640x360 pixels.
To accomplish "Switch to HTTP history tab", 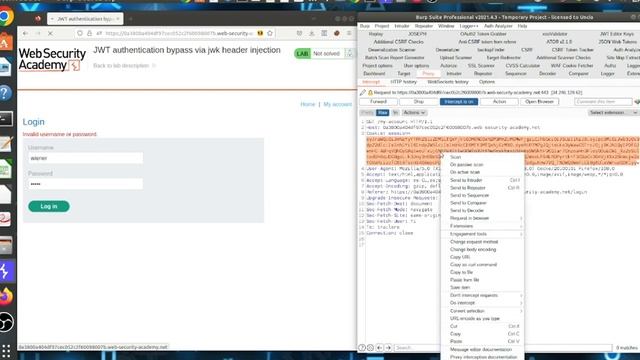I will 403,82.
